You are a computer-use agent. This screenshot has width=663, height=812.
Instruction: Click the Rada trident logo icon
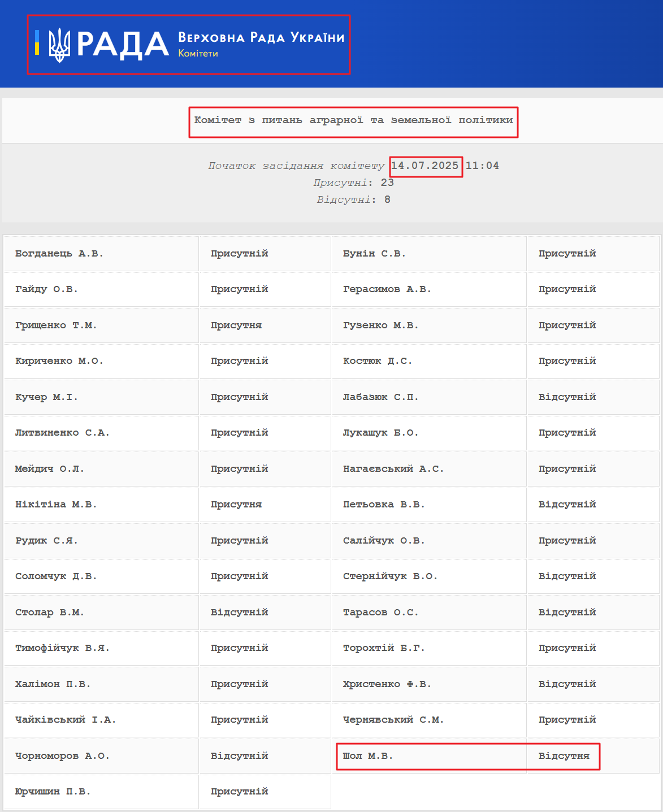[59, 45]
